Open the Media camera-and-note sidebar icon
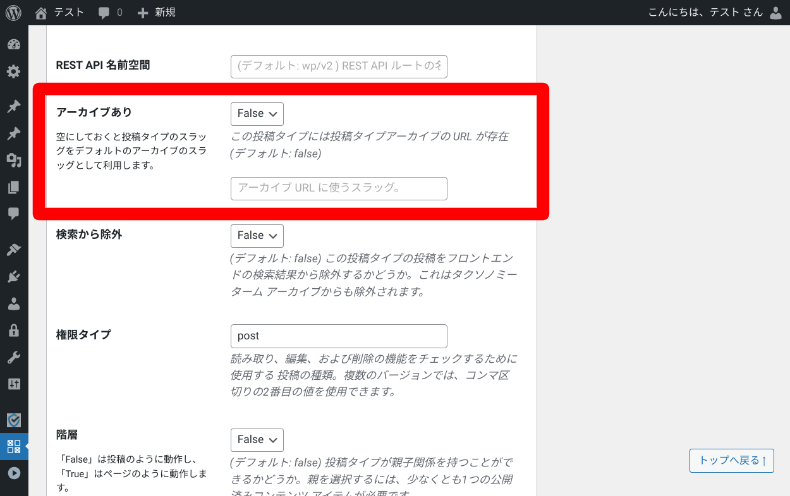 pos(14,160)
